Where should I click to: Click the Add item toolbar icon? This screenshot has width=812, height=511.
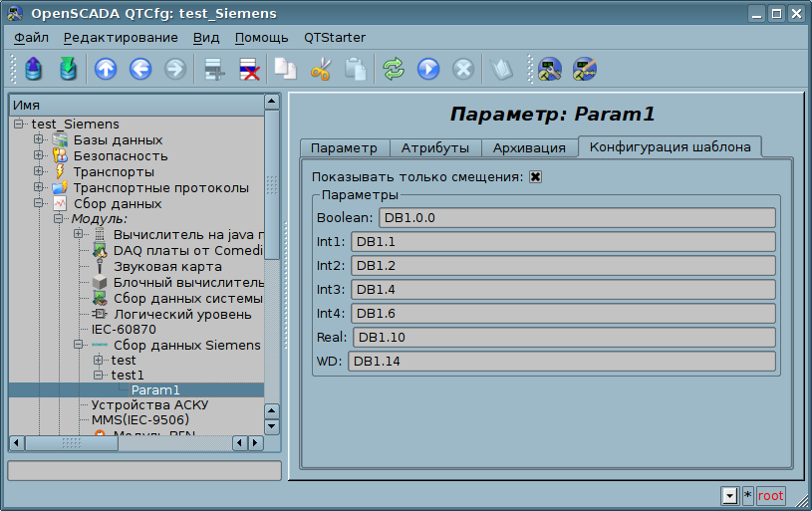pyautogui.click(x=213, y=69)
